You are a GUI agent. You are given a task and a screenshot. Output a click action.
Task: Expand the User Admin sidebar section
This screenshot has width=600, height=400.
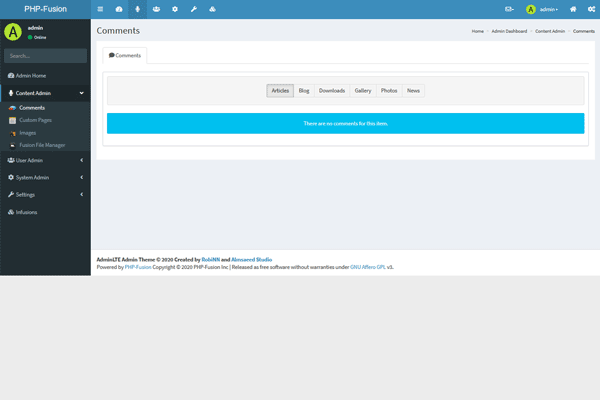tap(45, 160)
